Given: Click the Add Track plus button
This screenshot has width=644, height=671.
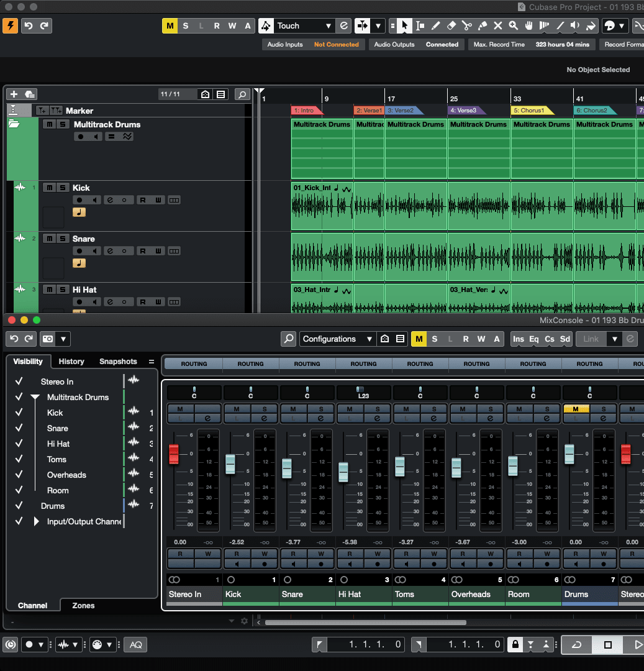Looking at the screenshot, I should tap(14, 94).
